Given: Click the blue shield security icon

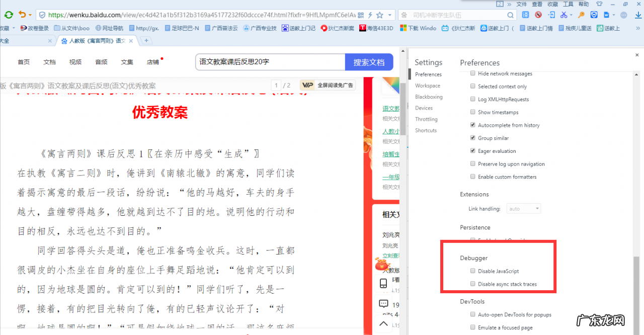Looking at the screenshot, I should 594,15.
